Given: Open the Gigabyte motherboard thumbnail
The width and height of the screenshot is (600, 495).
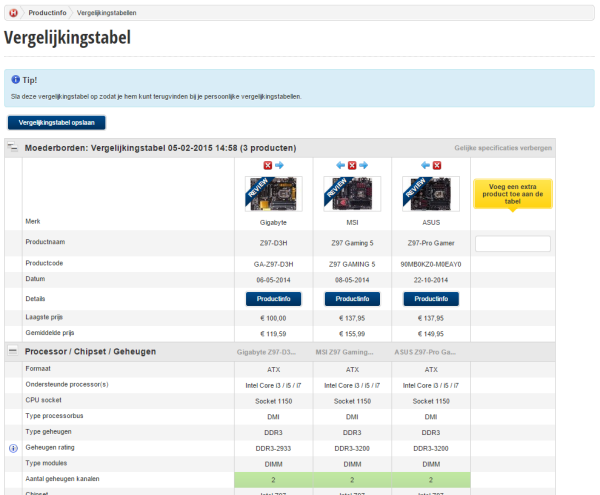Looking at the screenshot, I should [x=274, y=194].
